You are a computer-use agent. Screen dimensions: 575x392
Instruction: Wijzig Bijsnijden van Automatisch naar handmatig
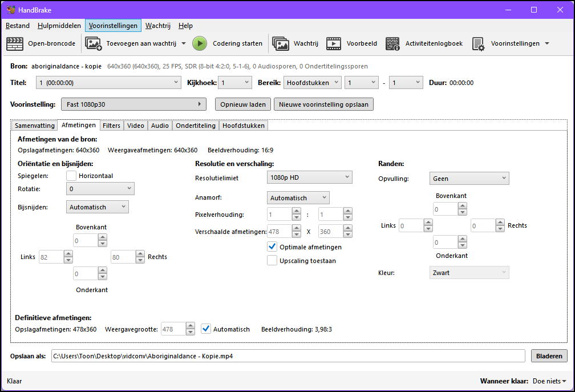(97, 206)
